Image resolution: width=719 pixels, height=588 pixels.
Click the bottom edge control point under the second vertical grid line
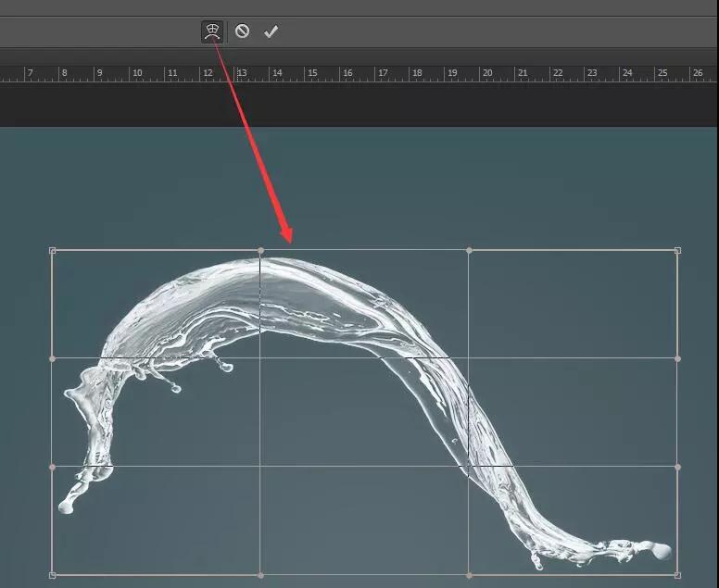point(469,575)
